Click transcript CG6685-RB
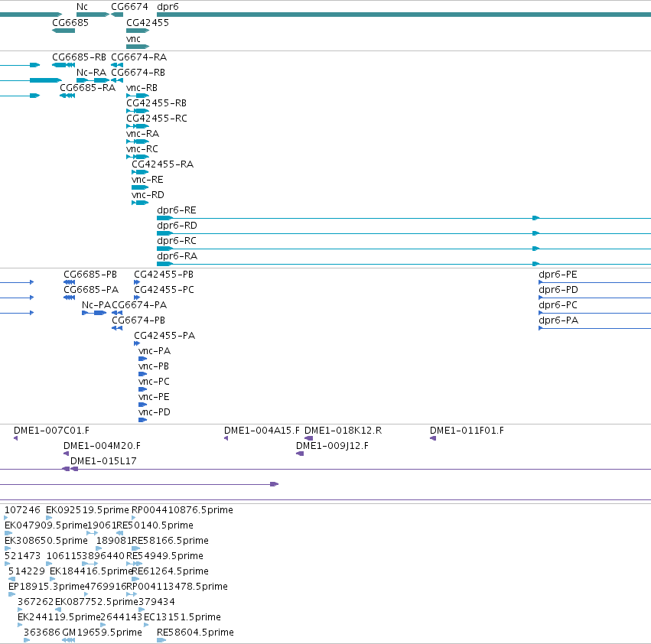Screen dimensions: 651x644 (x=79, y=57)
